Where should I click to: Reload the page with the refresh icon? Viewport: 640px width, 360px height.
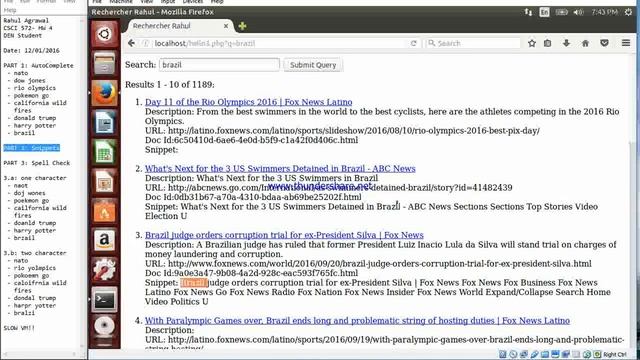click(413, 43)
